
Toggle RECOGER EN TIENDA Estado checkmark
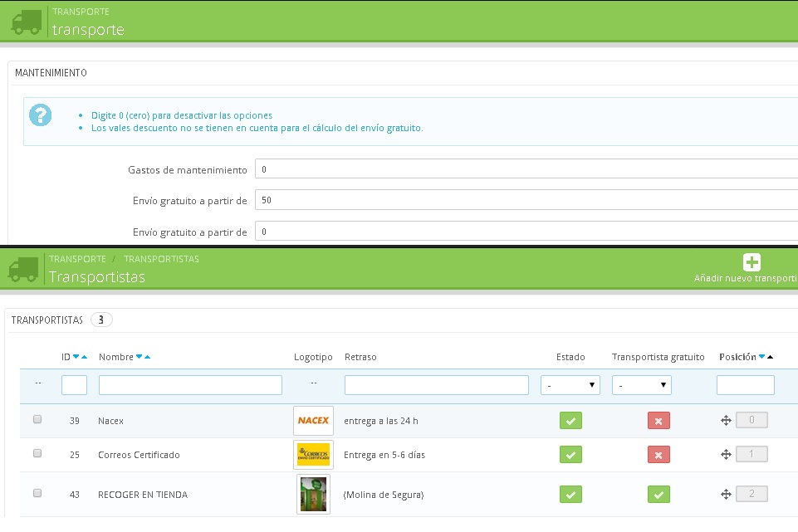570,495
